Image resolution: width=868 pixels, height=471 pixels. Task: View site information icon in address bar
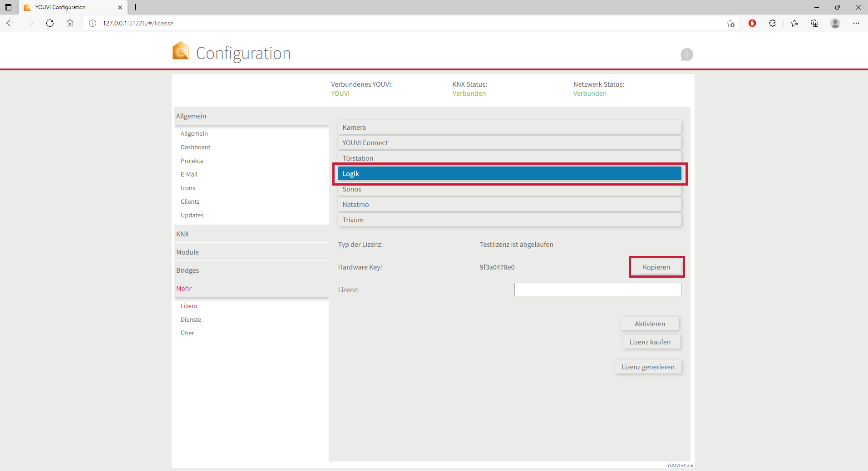[x=93, y=23]
